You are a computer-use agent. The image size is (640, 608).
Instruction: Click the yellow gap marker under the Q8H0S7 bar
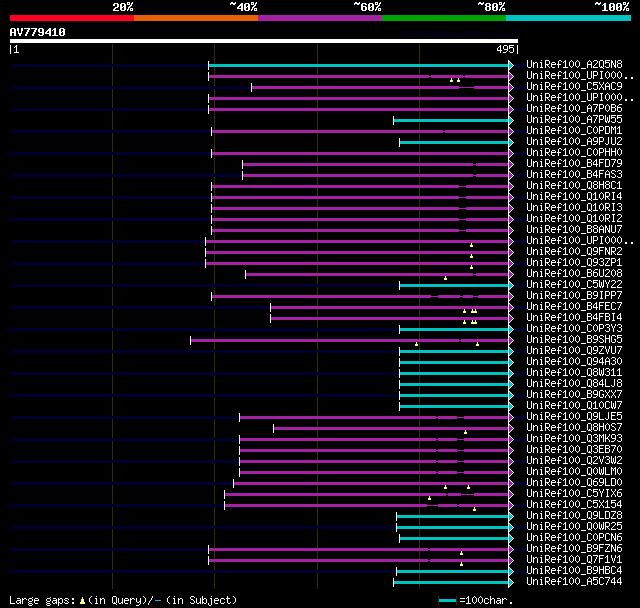(x=465, y=432)
